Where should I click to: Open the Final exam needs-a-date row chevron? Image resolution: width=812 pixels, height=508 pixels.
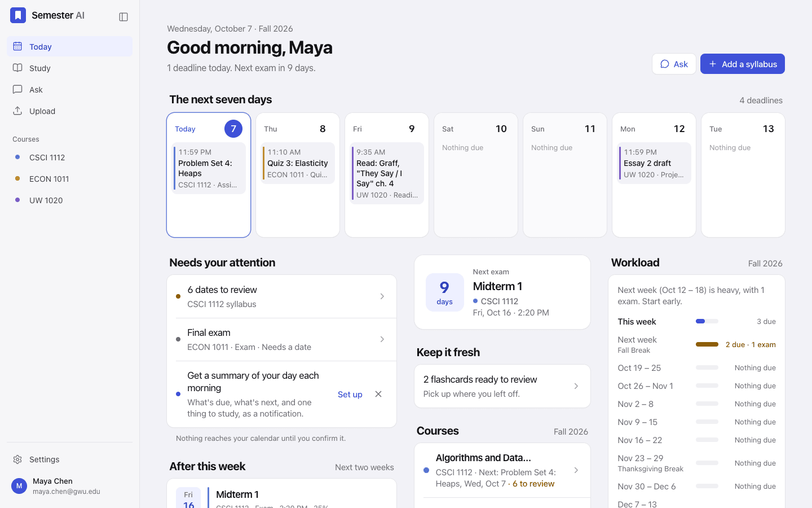[x=382, y=339]
